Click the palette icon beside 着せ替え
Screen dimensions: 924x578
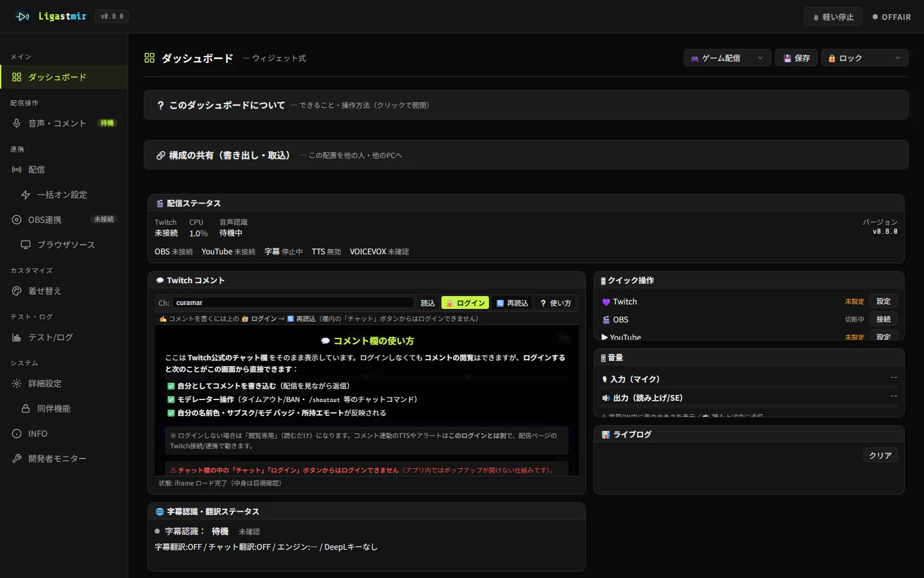(17, 291)
